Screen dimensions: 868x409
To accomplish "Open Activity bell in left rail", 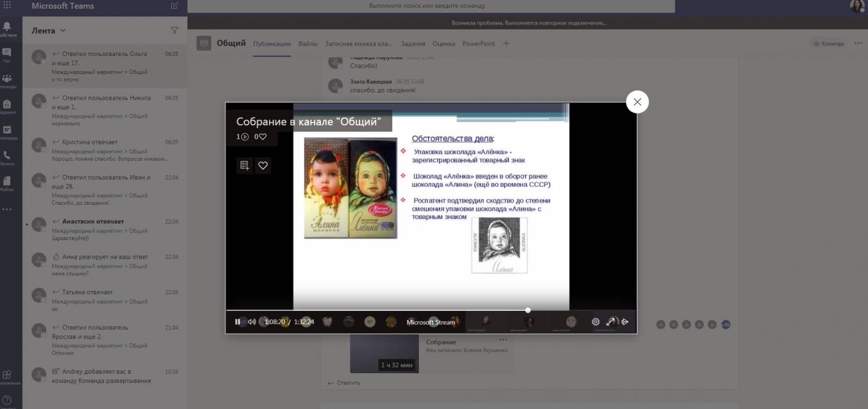I will pyautogui.click(x=7, y=29).
